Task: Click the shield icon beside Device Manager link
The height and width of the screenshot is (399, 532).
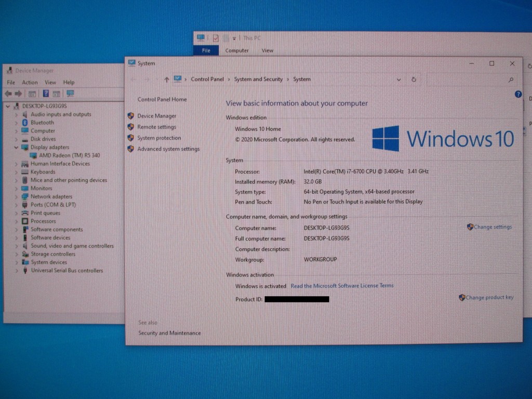Action: [130, 116]
